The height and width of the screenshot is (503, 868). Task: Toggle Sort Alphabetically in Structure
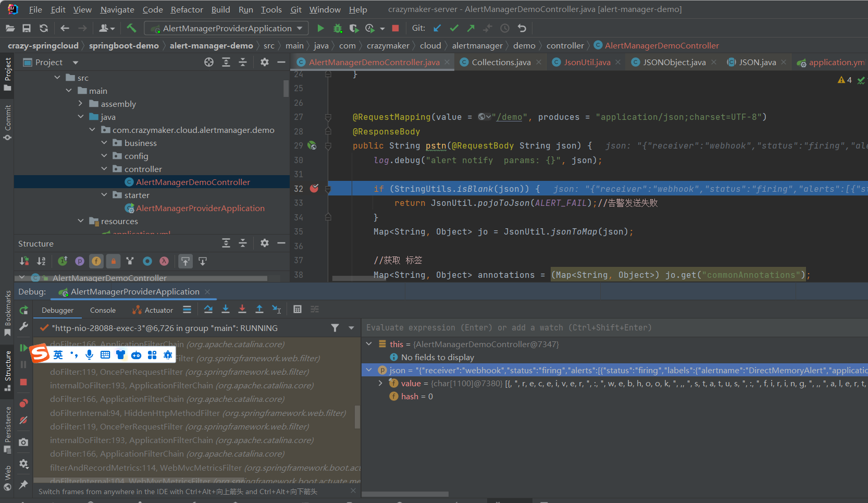tap(41, 261)
